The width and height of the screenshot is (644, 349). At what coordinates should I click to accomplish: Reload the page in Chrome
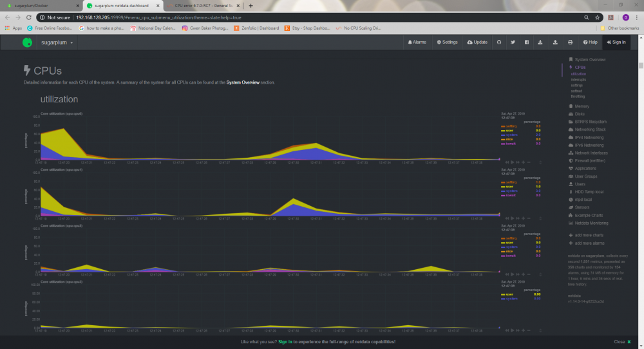29,17
